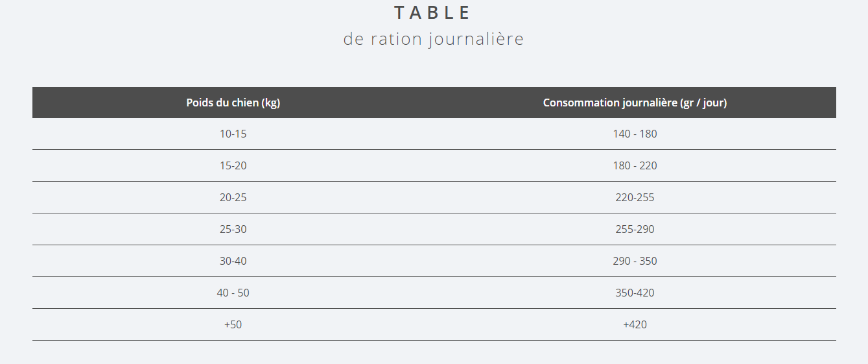Select the 20-25 weight row cell

pyautogui.click(x=233, y=197)
